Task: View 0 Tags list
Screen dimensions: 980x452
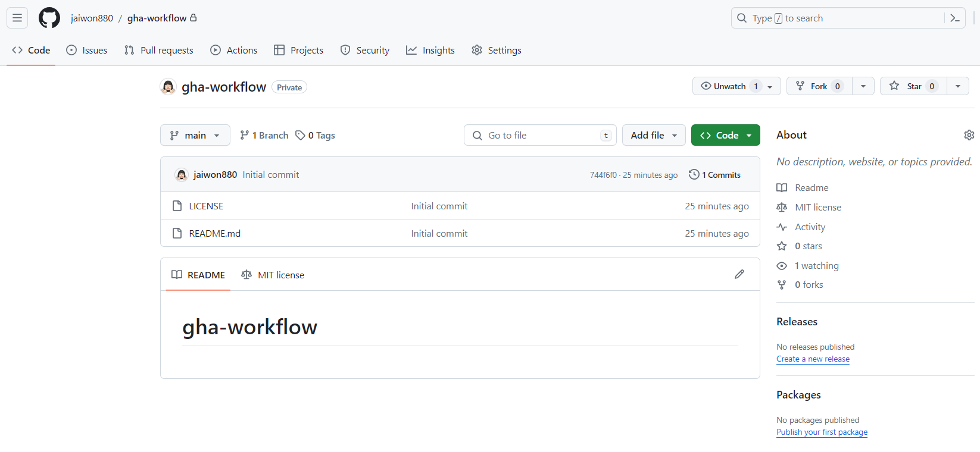Action: [316, 135]
